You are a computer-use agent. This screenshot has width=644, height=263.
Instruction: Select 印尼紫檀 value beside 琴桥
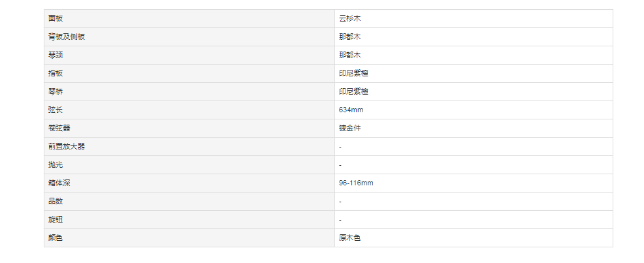pos(474,91)
